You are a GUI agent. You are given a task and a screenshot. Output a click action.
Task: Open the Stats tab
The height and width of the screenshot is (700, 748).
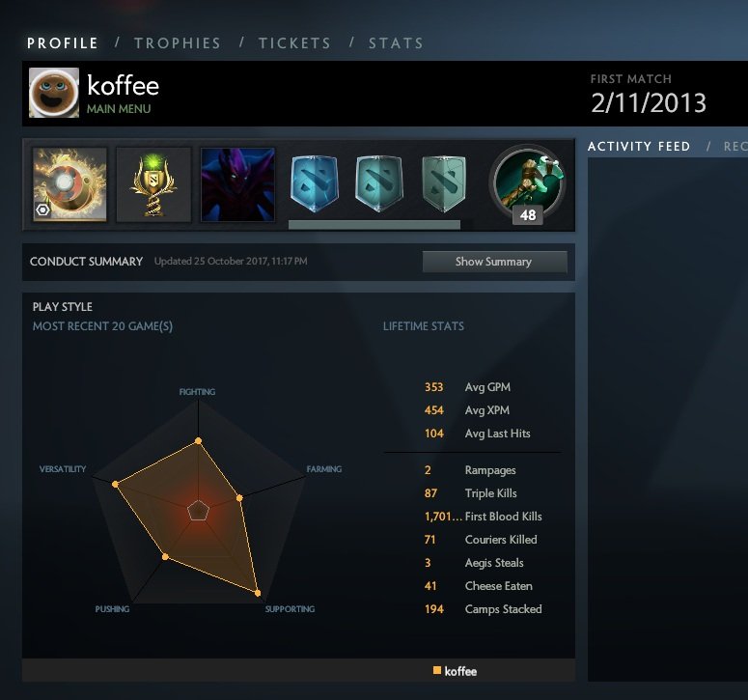[396, 43]
